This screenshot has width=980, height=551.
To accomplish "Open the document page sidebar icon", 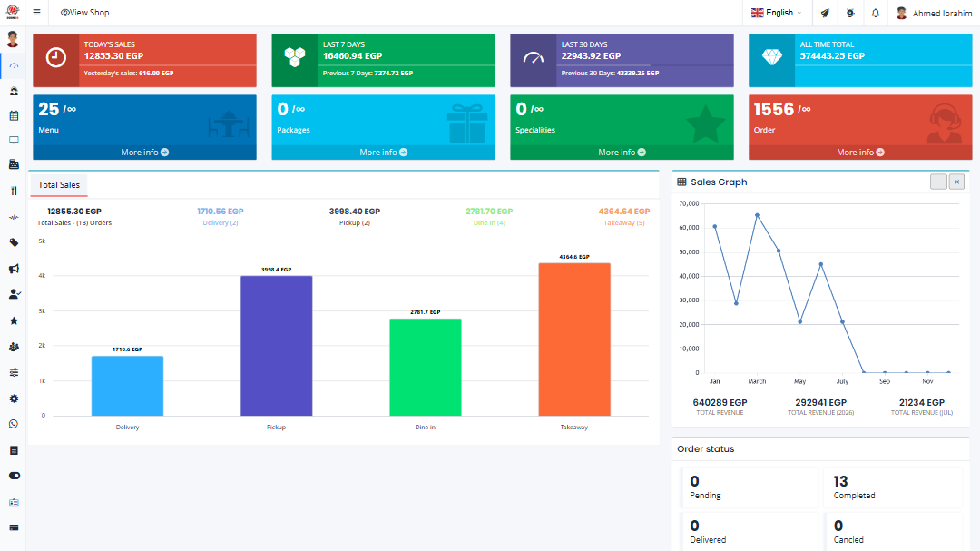I will tap(14, 450).
